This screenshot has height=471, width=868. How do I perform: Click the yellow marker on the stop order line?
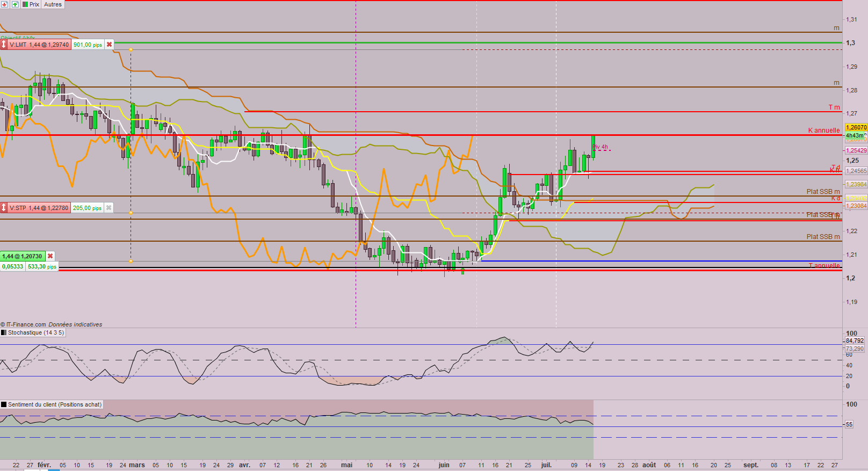pos(131,213)
